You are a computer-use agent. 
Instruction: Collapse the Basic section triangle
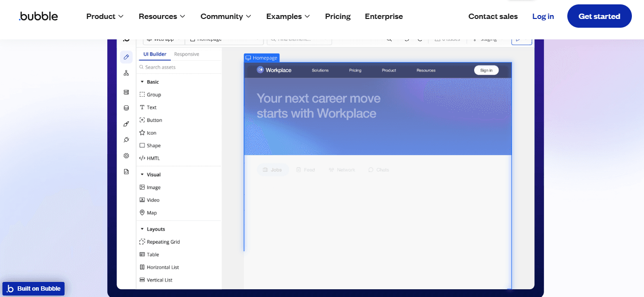(x=142, y=82)
